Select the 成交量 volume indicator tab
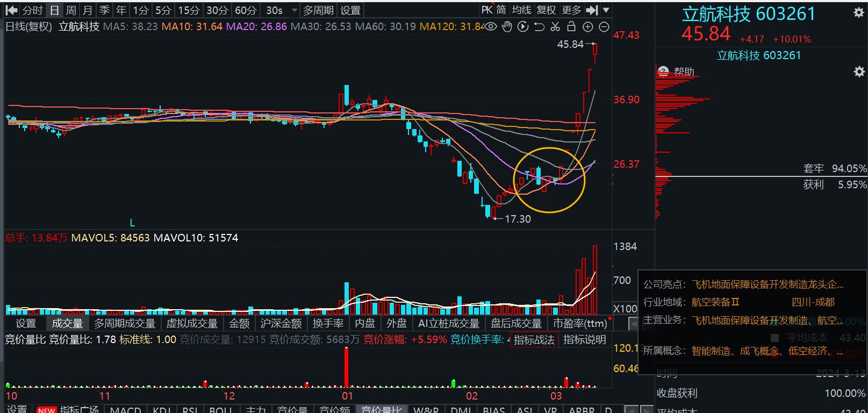 pyautogui.click(x=67, y=323)
